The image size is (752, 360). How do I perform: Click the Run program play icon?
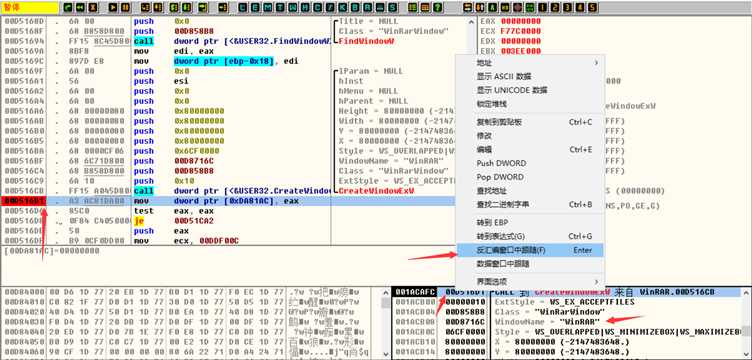click(113, 7)
